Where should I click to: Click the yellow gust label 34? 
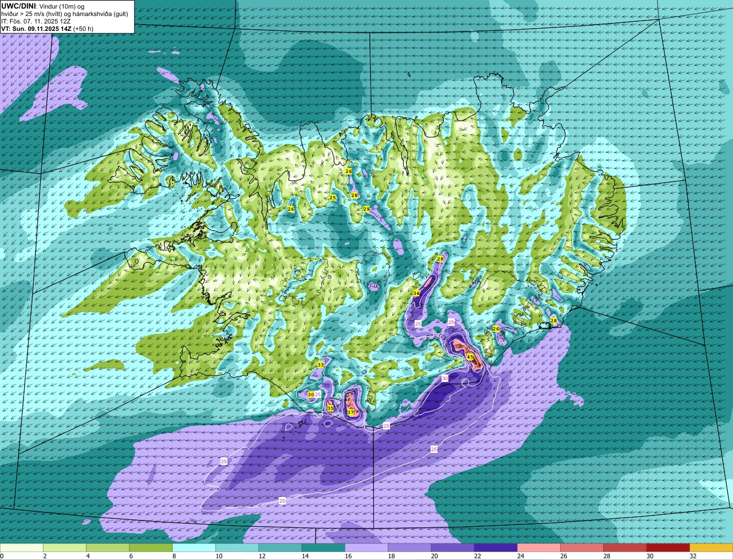[x=416, y=293]
